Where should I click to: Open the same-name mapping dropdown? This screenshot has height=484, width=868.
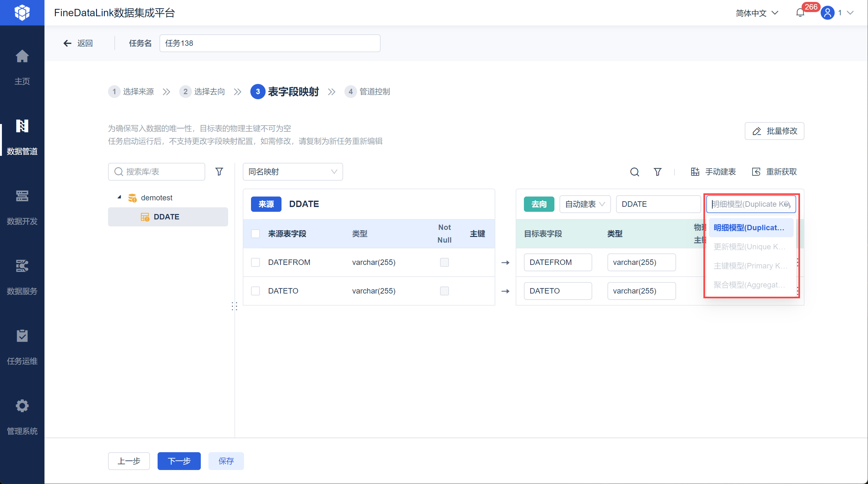pyautogui.click(x=293, y=172)
